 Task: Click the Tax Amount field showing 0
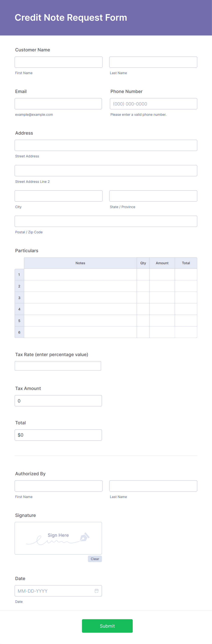pos(58,400)
